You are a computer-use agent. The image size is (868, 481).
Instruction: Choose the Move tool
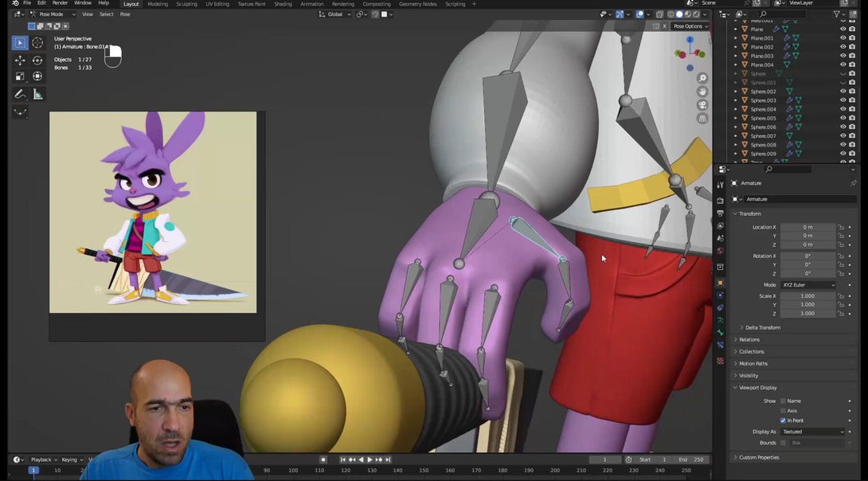point(20,61)
